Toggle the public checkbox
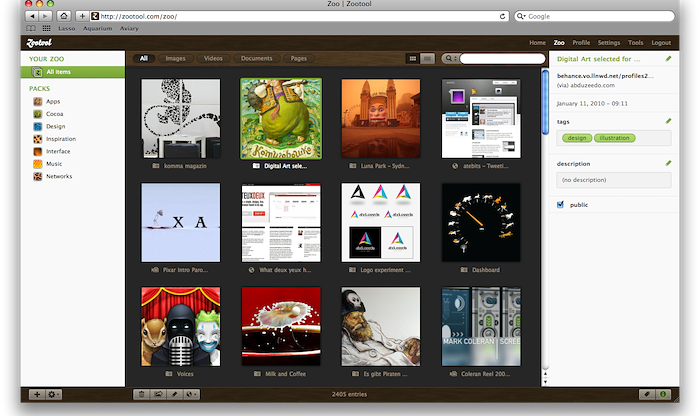Viewport: 700px width, 416px height. click(x=560, y=205)
